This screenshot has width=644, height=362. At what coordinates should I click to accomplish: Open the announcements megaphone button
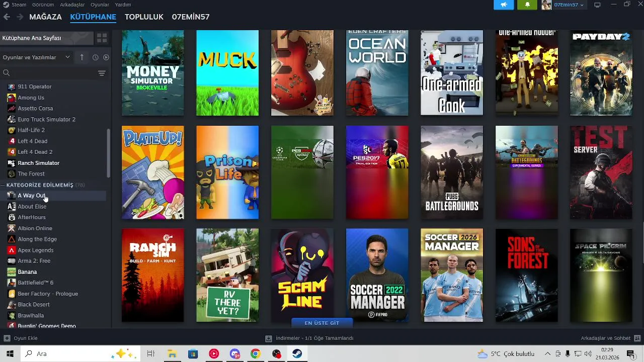[504, 5]
